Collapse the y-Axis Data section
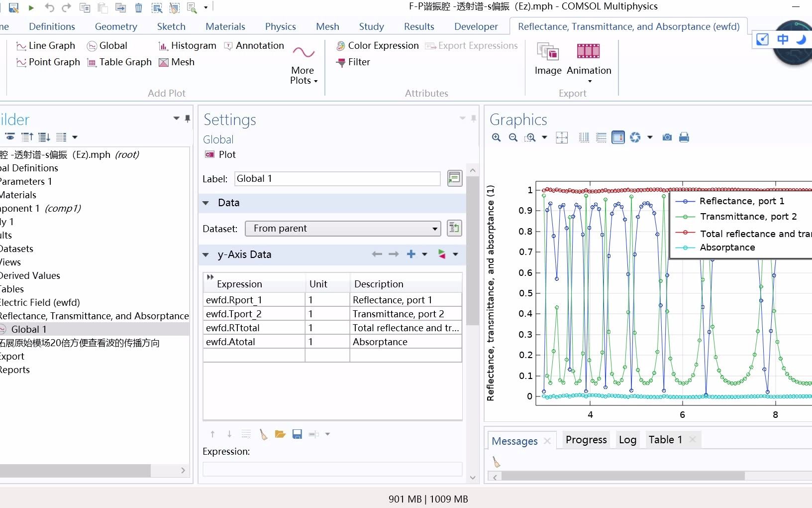 (x=205, y=254)
